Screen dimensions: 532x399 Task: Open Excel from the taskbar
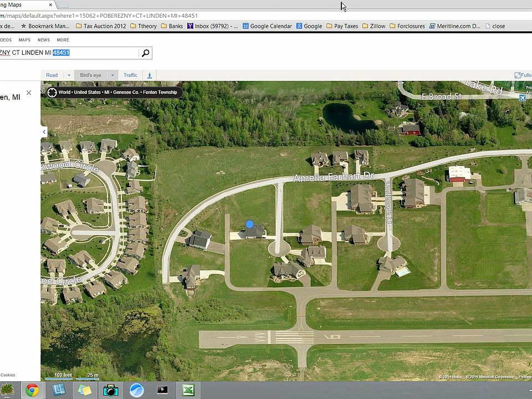pos(188,390)
